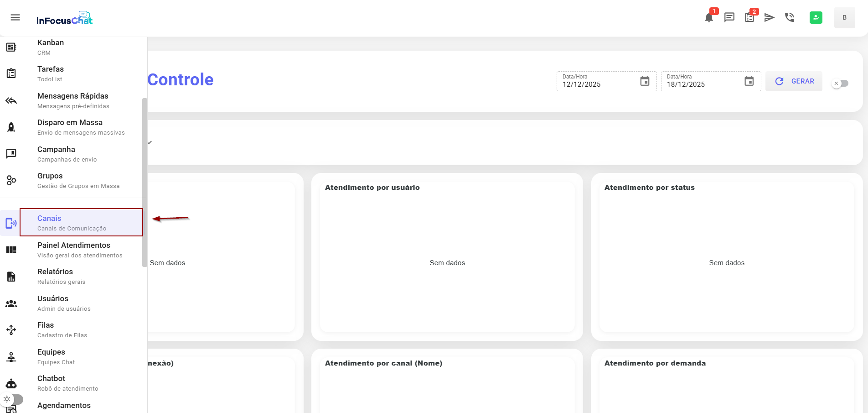This screenshot has height=413, width=868.
Task: Click the notifications bell icon
Action: pyautogui.click(x=708, y=18)
